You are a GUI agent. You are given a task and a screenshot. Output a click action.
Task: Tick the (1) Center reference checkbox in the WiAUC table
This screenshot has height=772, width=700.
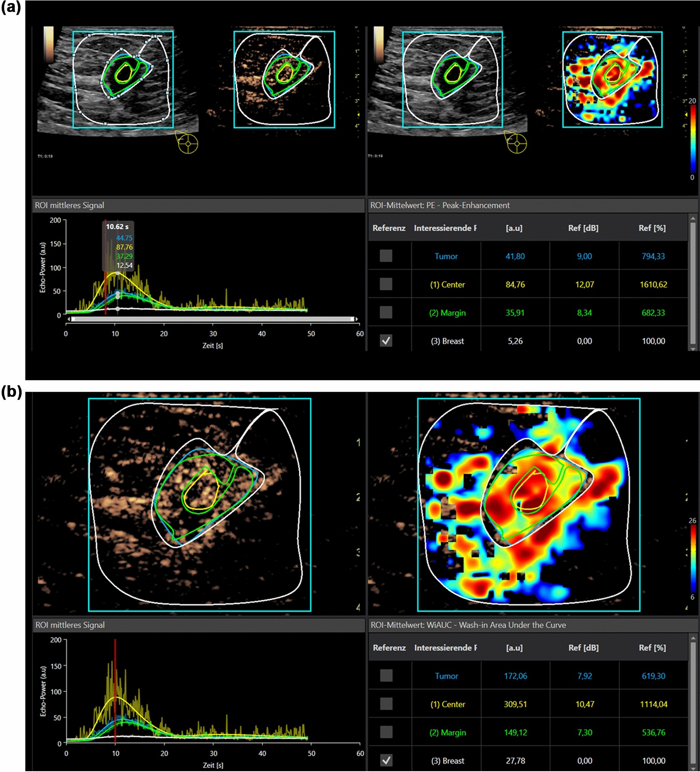386,704
